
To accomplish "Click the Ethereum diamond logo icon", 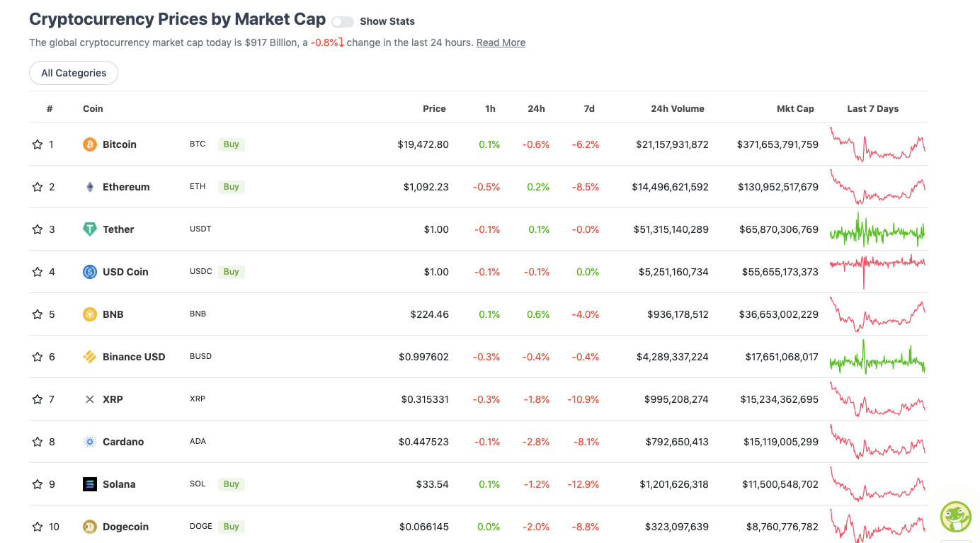I will click(x=90, y=187).
